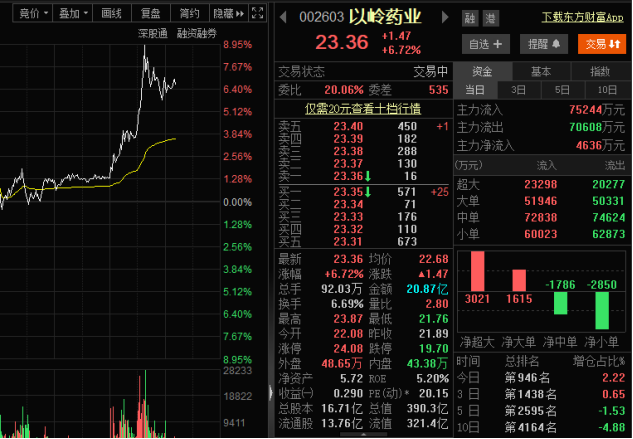Select the 3日 period tab

click(519, 90)
